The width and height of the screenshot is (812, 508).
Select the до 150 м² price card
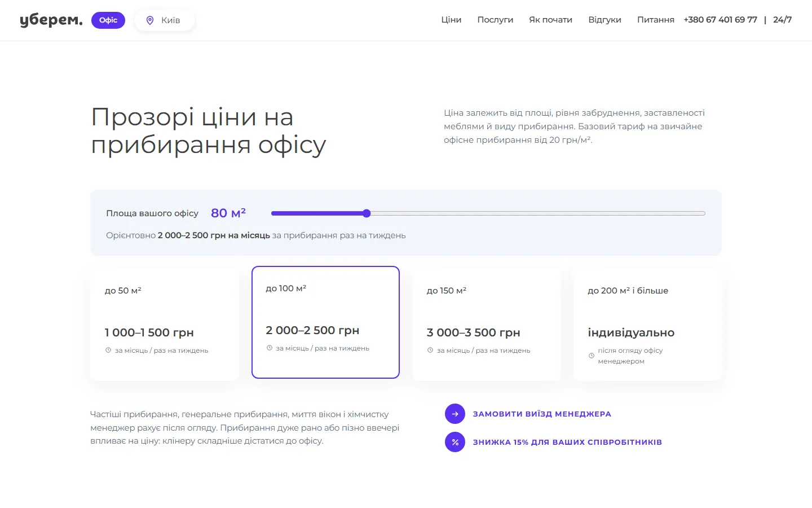(x=487, y=324)
